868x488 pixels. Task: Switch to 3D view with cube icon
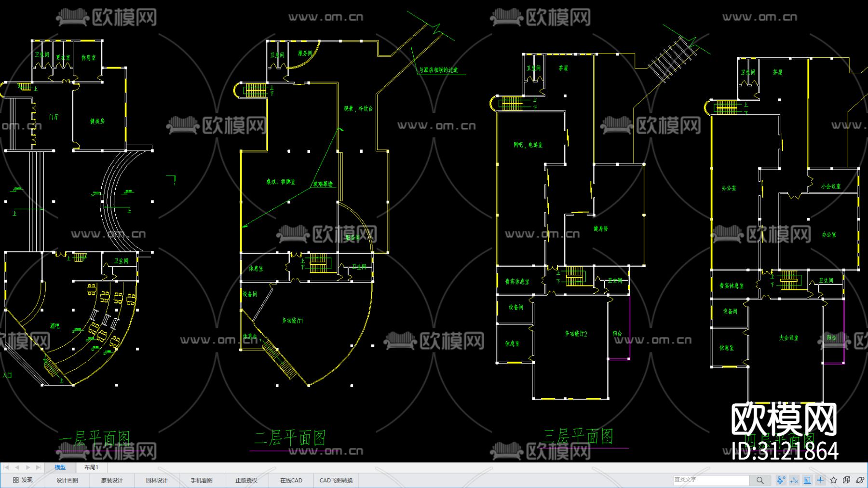coord(847,480)
